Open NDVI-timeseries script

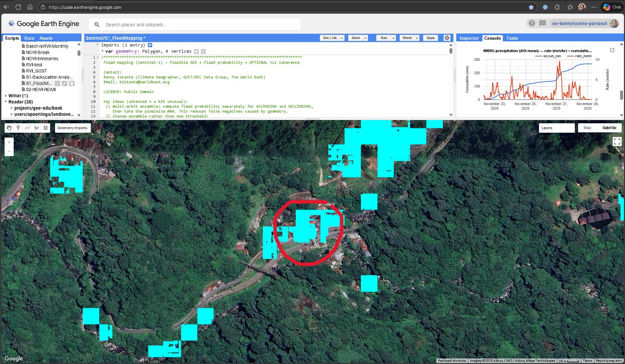42,59
